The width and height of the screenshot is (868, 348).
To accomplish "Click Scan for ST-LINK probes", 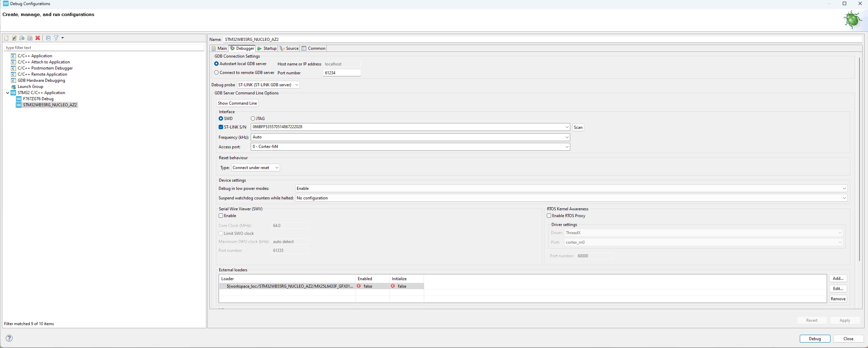I will coord(578,127).
